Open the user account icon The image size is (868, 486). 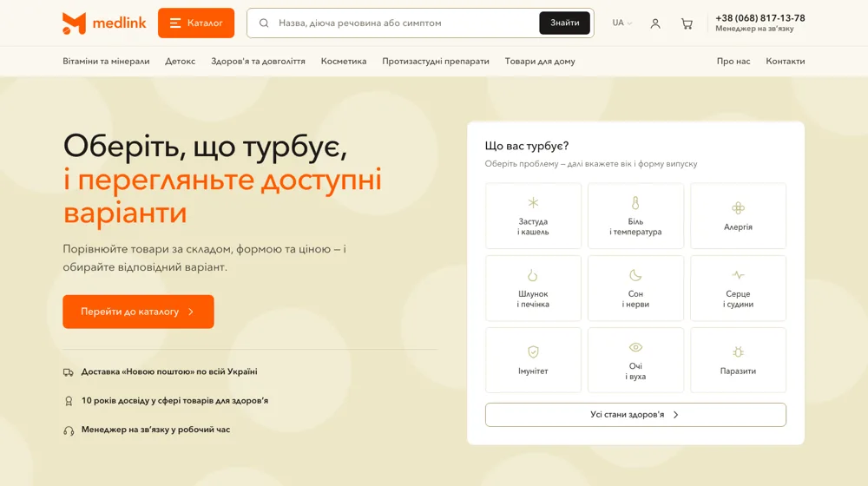click(x=655, y=23)
